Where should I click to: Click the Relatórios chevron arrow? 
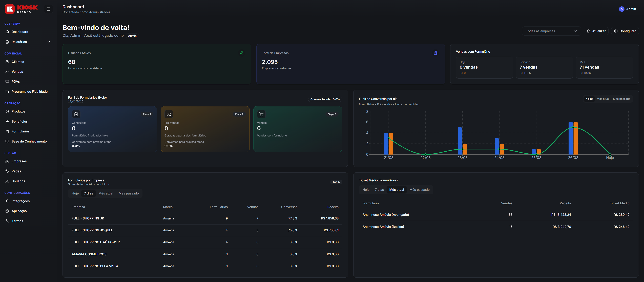[49, 42]
